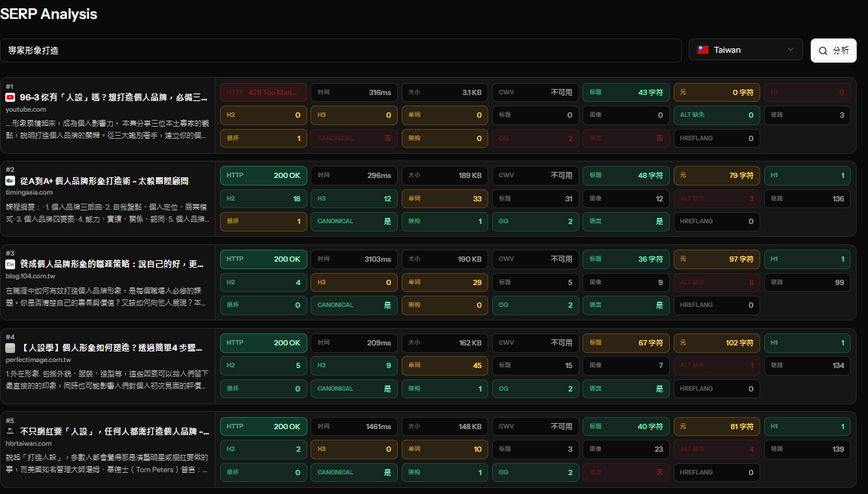Click the perfectimage.com.tw domain text
The width and height of the screenshot is (868, 494).
[38, 360]
